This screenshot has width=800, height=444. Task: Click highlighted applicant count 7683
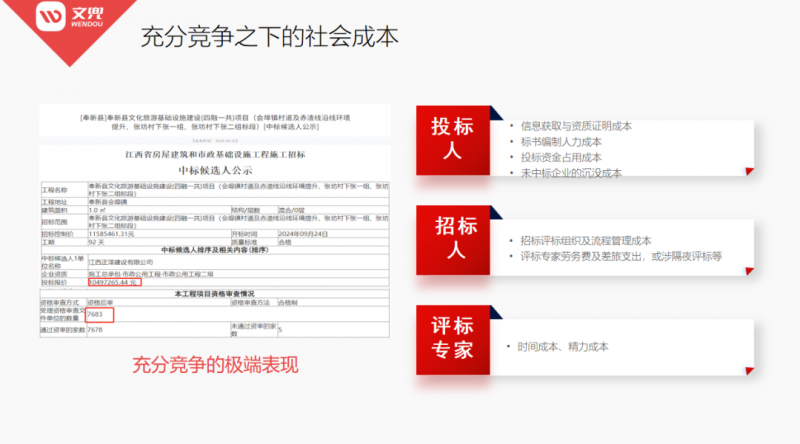point(100,314)
